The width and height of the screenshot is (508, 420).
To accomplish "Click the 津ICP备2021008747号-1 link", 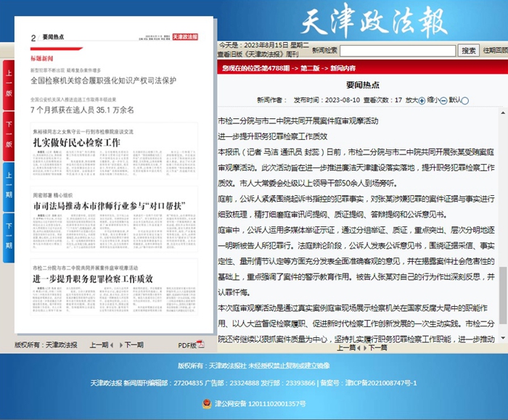I will pyautogui.click(x=381, y=383).
